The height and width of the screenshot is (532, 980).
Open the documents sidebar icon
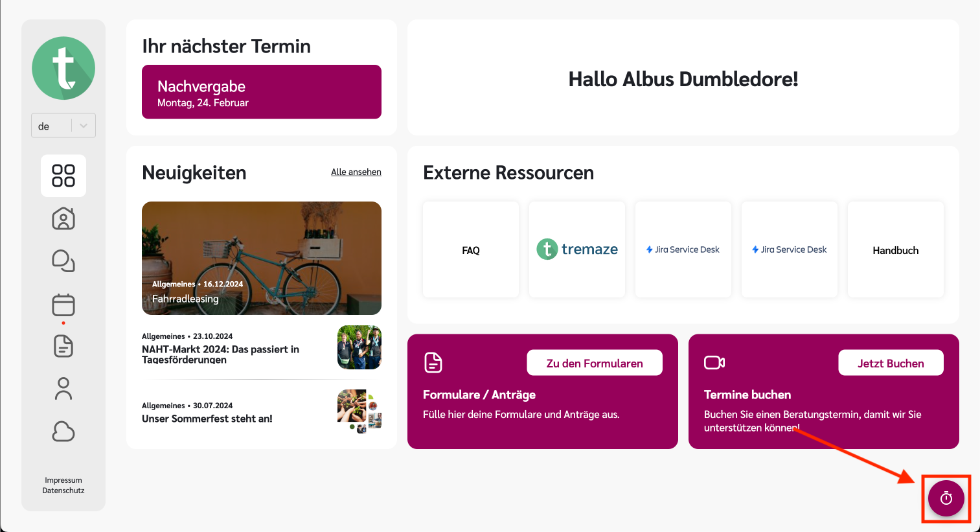(63, 346)
